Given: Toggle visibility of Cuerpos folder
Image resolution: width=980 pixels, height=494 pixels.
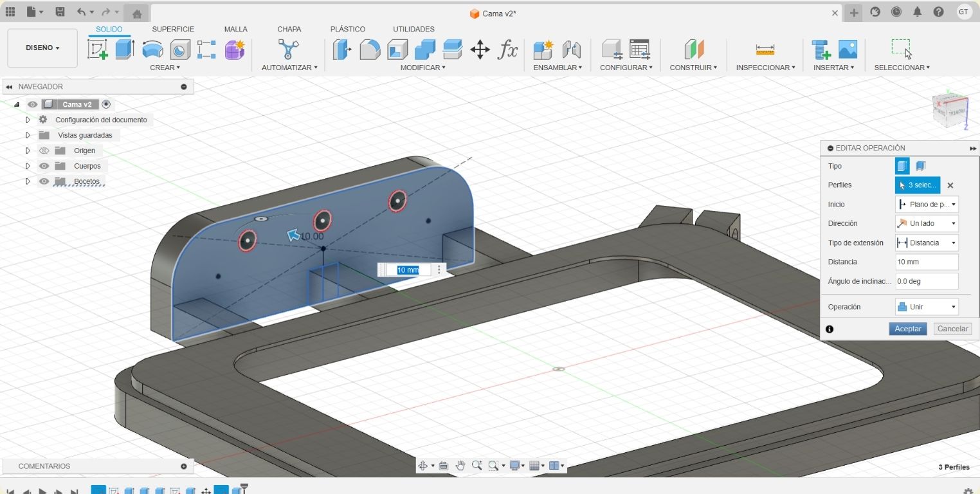Looking at the screenshot, I should pos(44,166).
